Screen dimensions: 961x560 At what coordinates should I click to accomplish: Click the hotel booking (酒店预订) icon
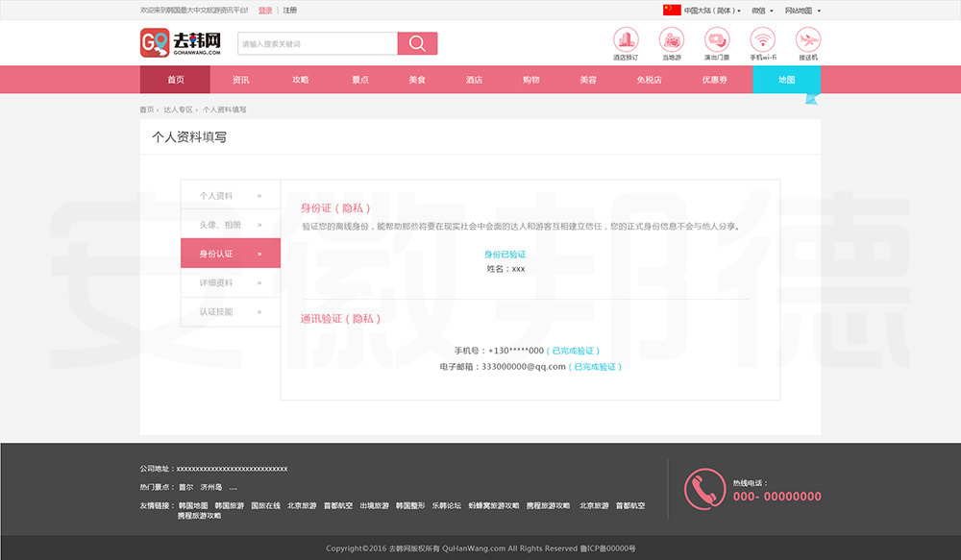pyautogui.click(x=626, y=40)
